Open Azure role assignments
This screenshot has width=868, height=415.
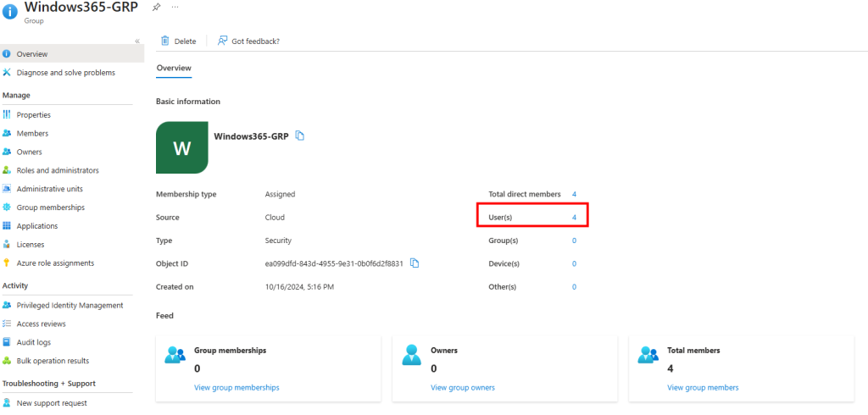point(55,263)
